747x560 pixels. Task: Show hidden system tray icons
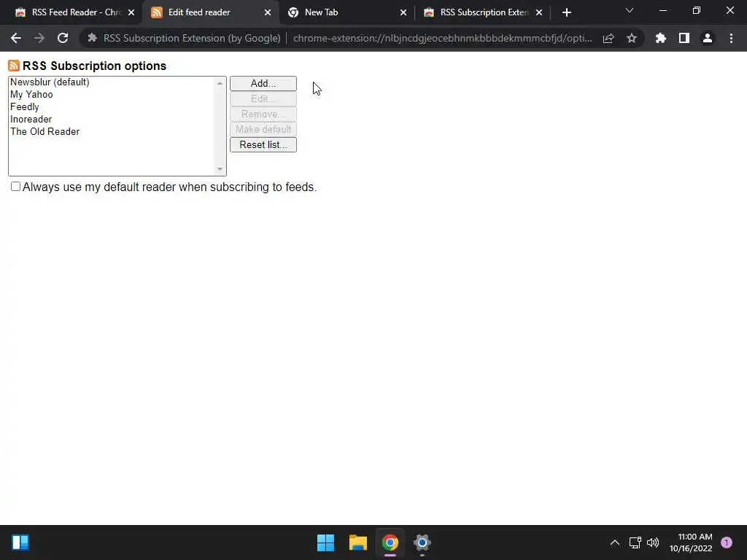615,542
